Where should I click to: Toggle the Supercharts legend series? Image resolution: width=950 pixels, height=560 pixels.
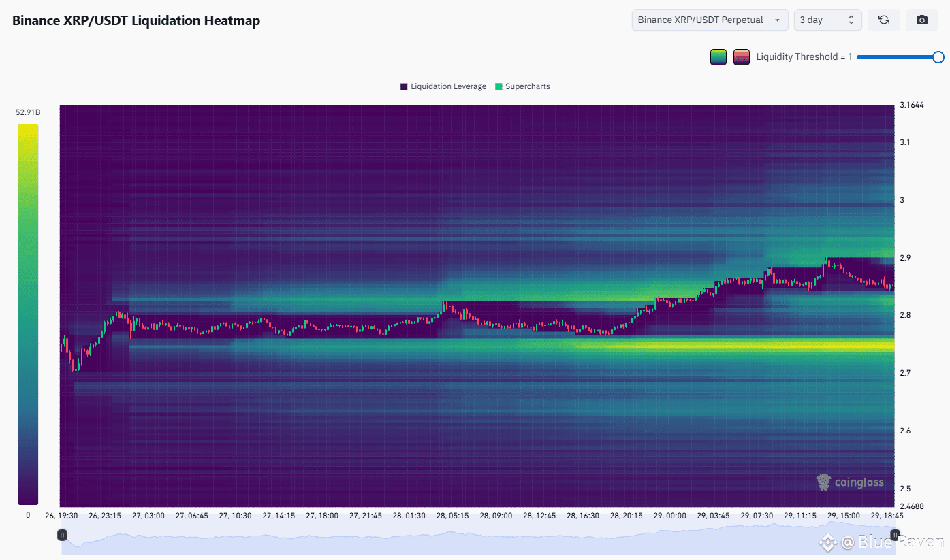point(522,86)
